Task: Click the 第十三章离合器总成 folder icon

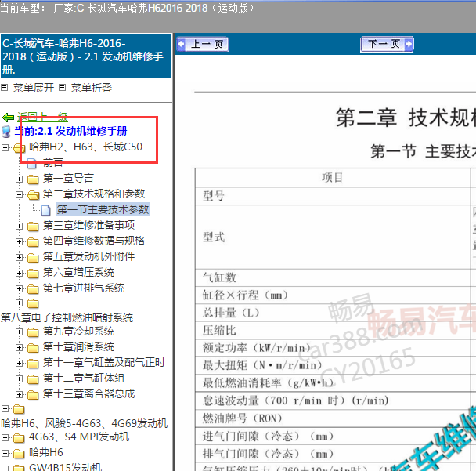Action: tap(33, 395)
